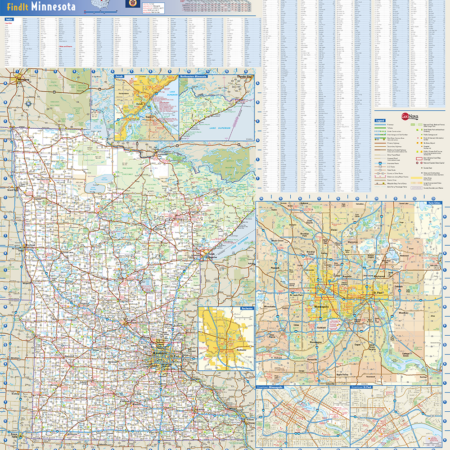450x450 pixels.
Task: Select the Twin Cities metro inset map
Action: coord(349,293)
